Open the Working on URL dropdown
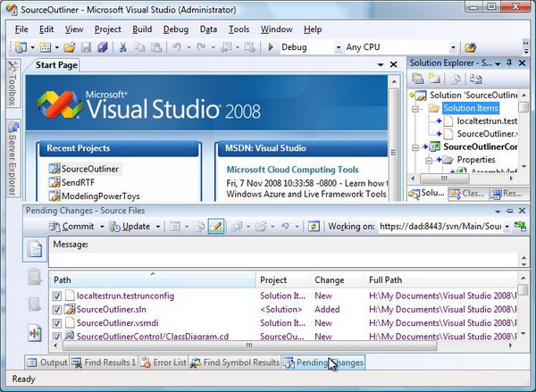Viewport: 536px width, 392px height. tap(507, 227)
